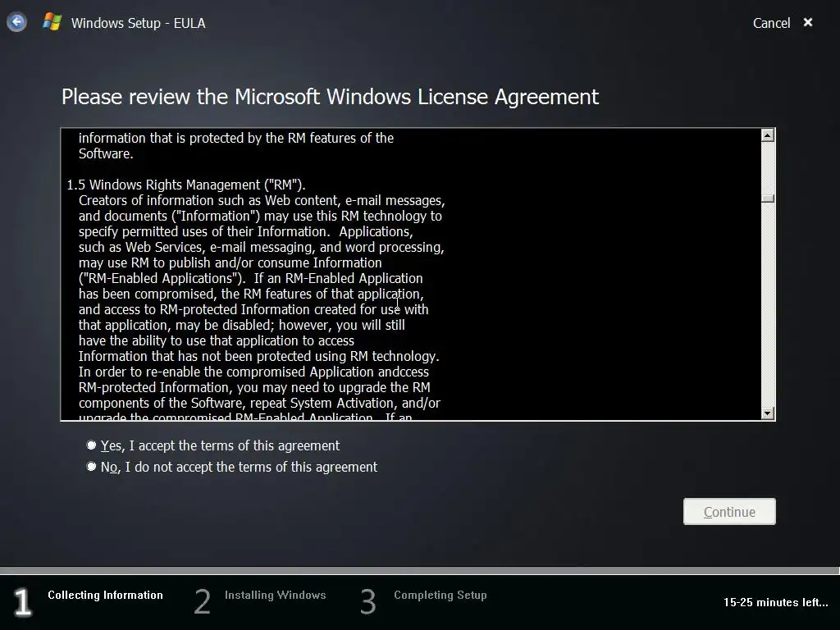Click the large step number 3

368,601
